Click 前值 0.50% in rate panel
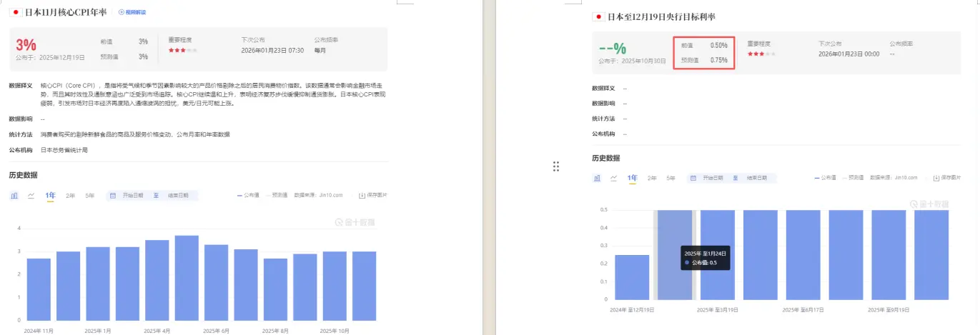 [704, 45]
